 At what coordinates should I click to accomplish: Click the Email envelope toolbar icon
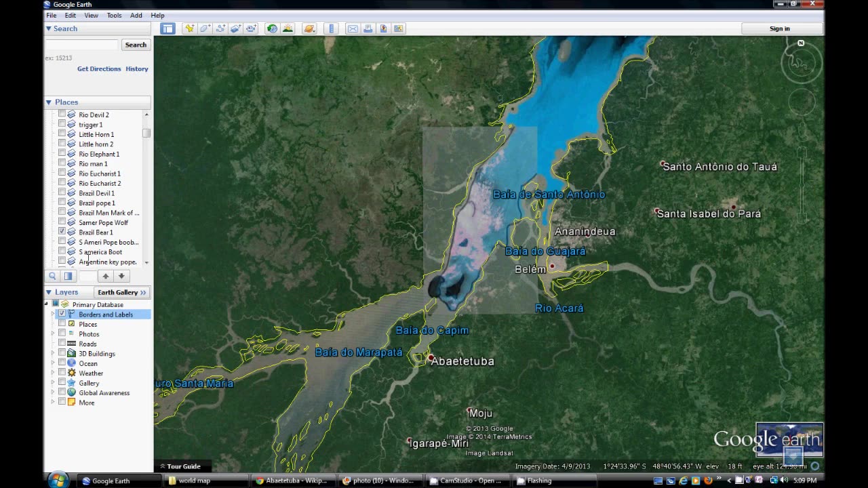(x=353, y=28)
